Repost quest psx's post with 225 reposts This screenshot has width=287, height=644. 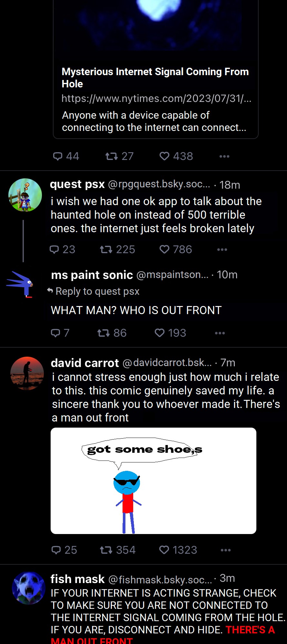[x=106, y=249]
